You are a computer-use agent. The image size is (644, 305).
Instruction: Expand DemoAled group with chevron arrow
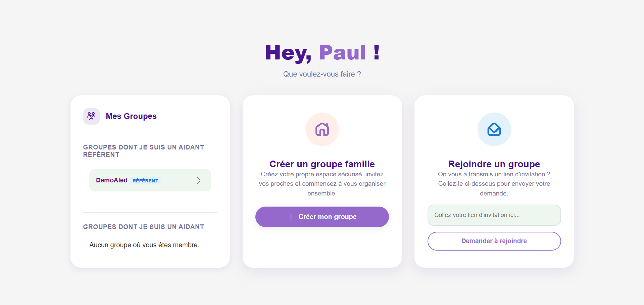(198, 180)
